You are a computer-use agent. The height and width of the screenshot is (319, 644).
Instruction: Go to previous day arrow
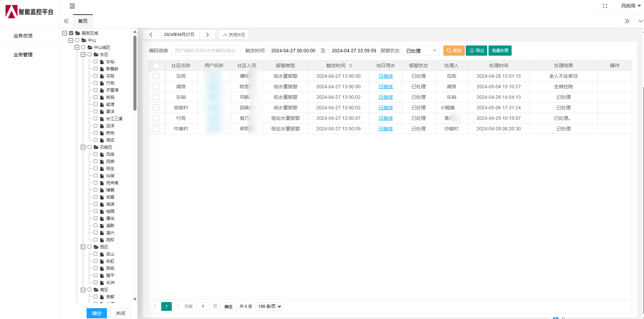[151, 35]
